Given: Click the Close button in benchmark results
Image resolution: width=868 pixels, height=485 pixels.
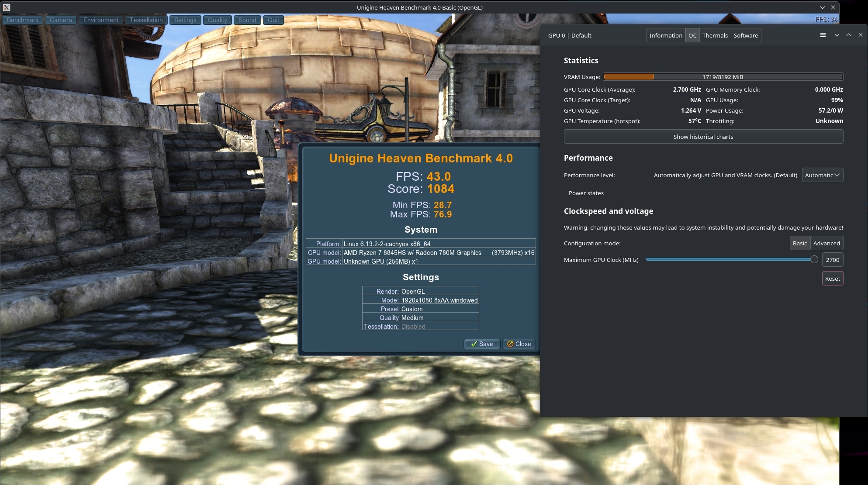Looking at the screenshot, I should 519,344.
